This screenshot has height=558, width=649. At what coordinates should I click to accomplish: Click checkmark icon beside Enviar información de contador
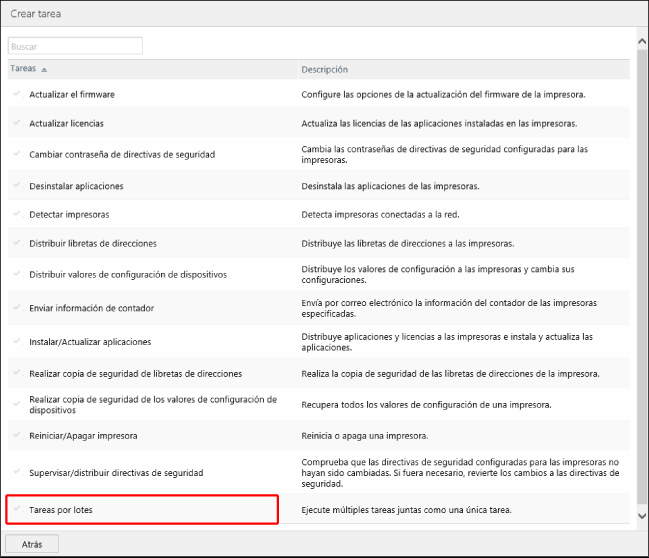point(16,308)
